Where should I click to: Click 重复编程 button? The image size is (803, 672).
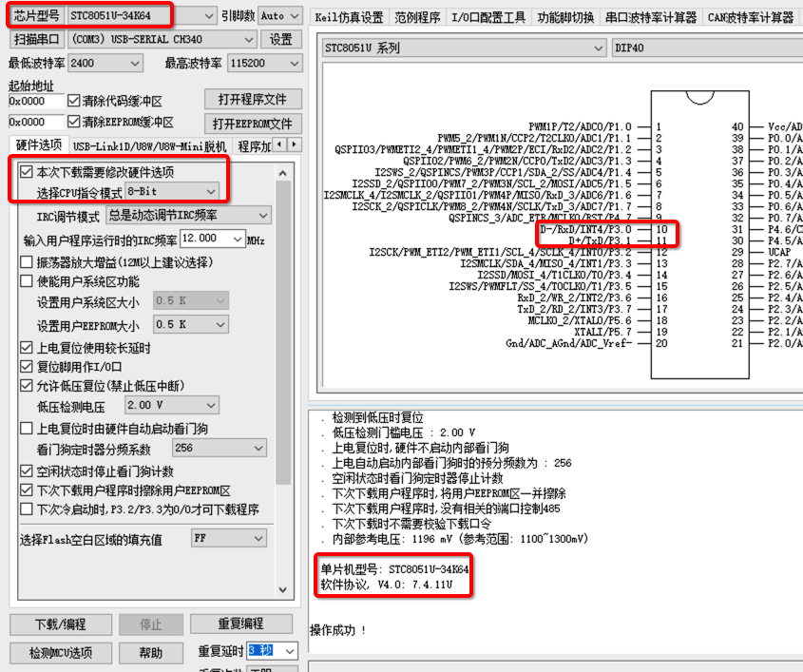point(241,624)
